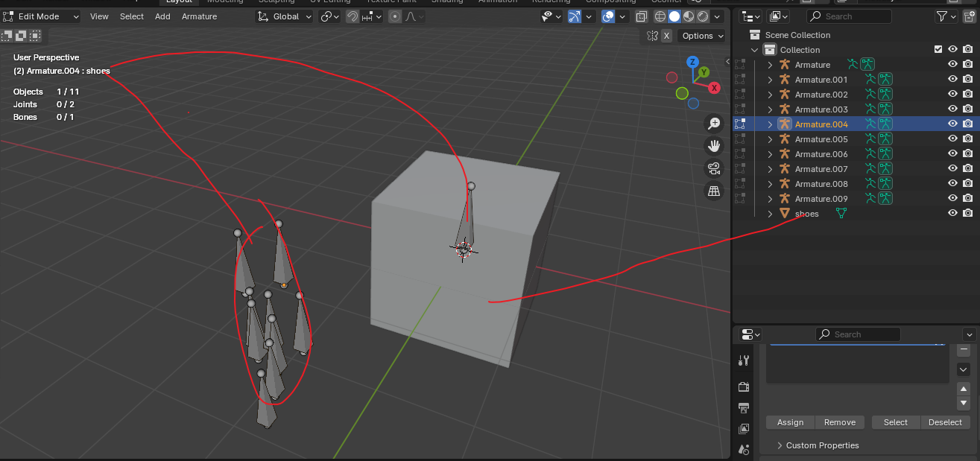980x461 pixels.
Task: Click the Zoom in/out viewport gizmo
Action: coord(714,123)
